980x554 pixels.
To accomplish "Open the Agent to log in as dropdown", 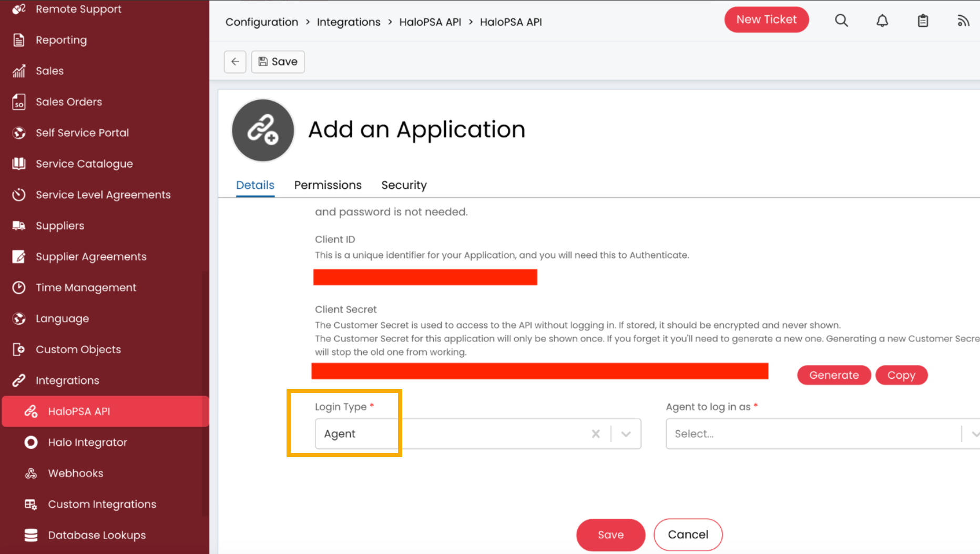I will 815,434.
